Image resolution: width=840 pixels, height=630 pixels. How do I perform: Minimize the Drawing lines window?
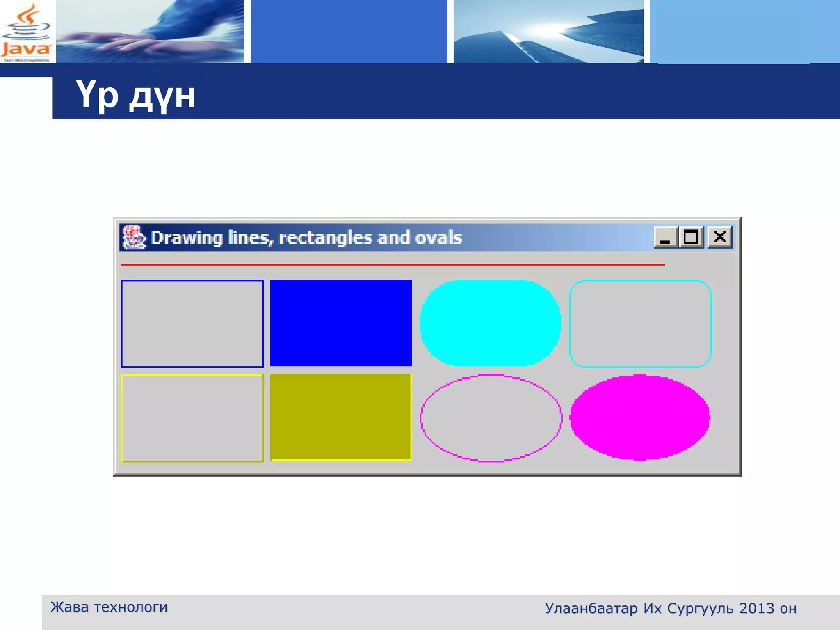(665, 237)
